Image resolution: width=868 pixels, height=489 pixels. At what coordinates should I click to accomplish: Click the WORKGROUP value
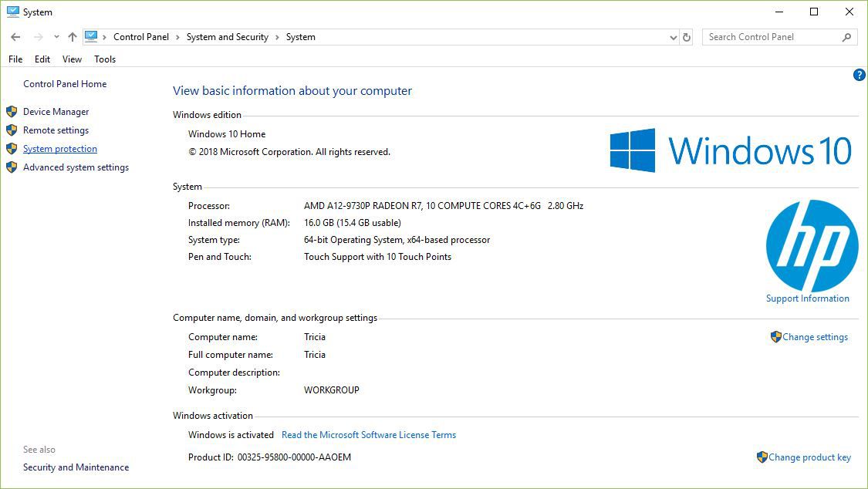332,390
